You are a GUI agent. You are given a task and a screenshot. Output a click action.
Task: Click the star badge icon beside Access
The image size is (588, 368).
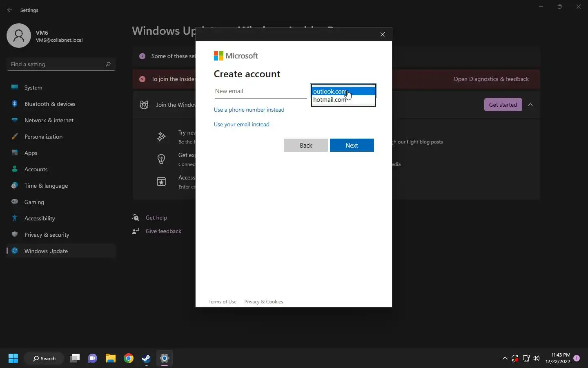tap(161, 182)
